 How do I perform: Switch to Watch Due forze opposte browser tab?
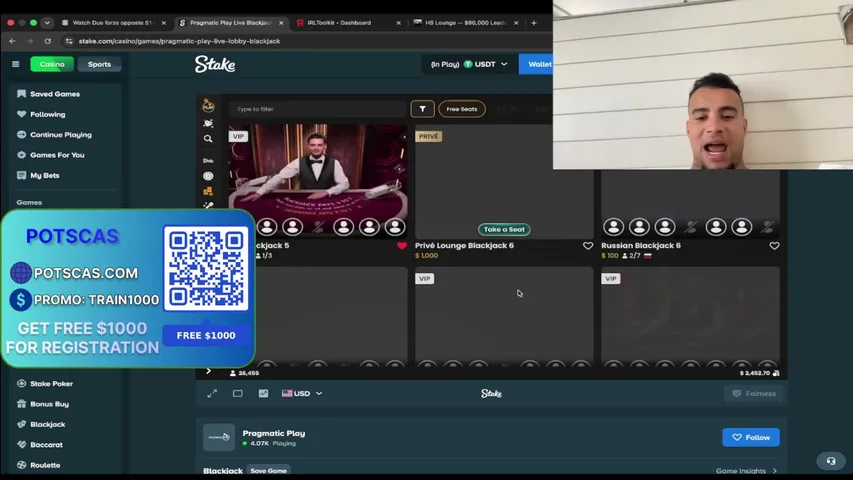[x=113, y=23]
